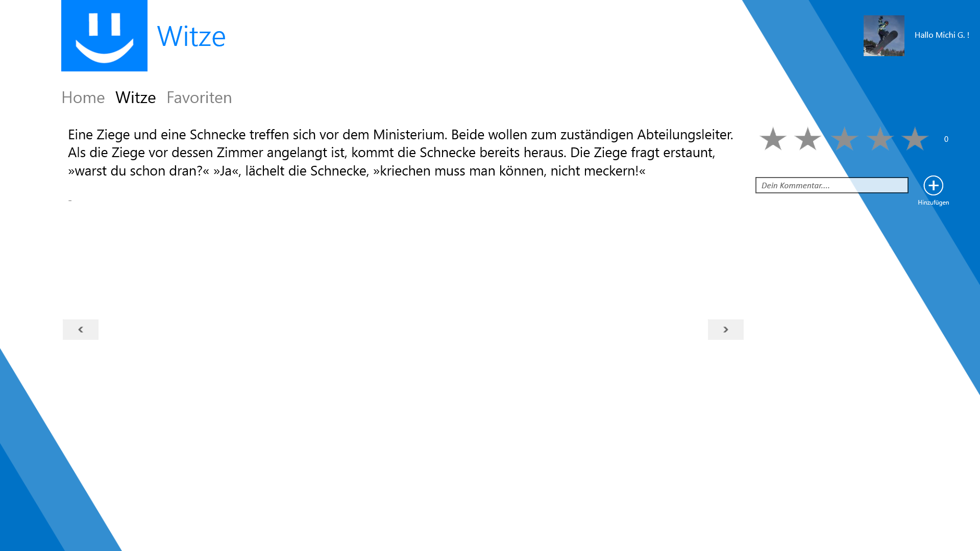Click the rating count number 0
Screen dimensions: 980x551
[x=946, y=139]
